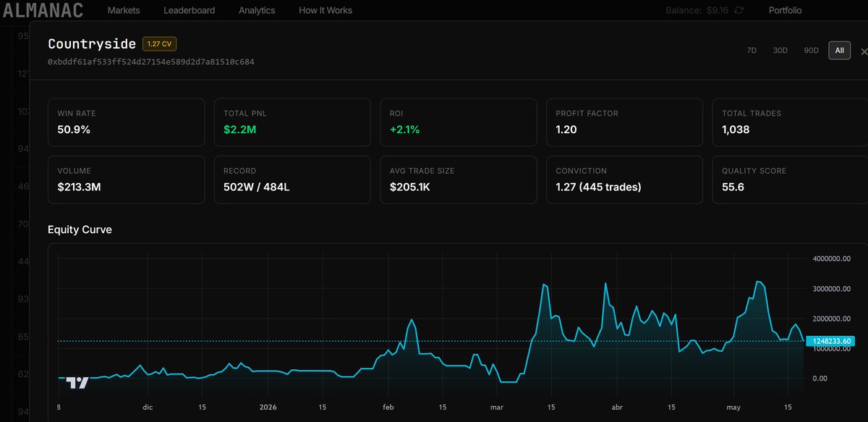
Task: Open the Portfolio page
Action: pyautogui.click(x=785, y=10)
